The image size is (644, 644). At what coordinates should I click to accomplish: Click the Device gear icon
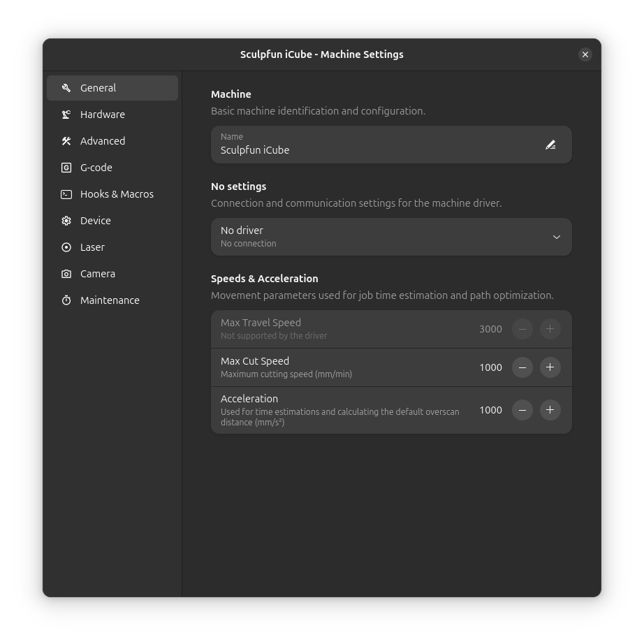tap(66, 221)
